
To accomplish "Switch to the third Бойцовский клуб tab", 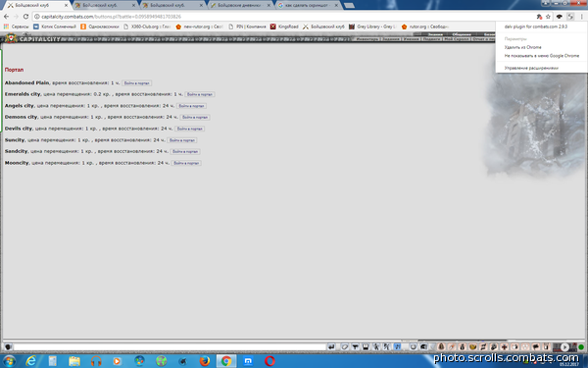I will (172, 5).
